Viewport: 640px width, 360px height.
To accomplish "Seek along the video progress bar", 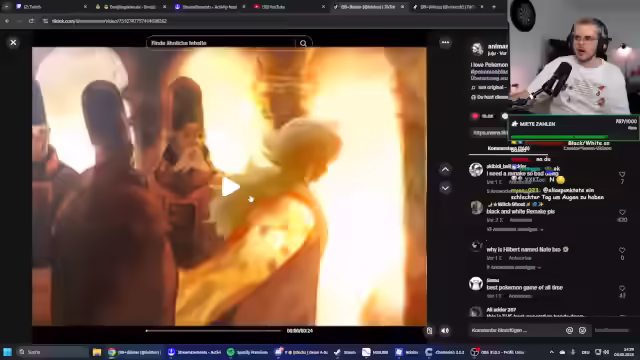I will pyautogui.click(x=213, y=331).
